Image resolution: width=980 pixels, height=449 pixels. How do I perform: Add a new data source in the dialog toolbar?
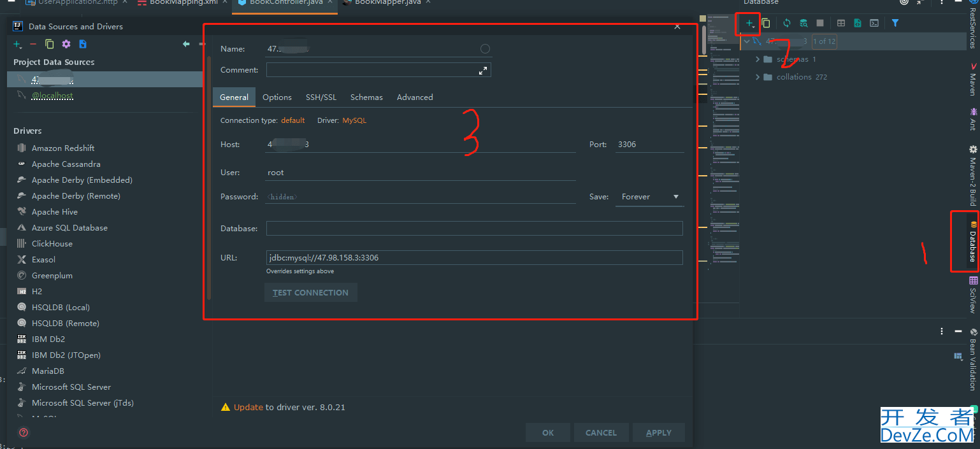(x=18, y=44)
